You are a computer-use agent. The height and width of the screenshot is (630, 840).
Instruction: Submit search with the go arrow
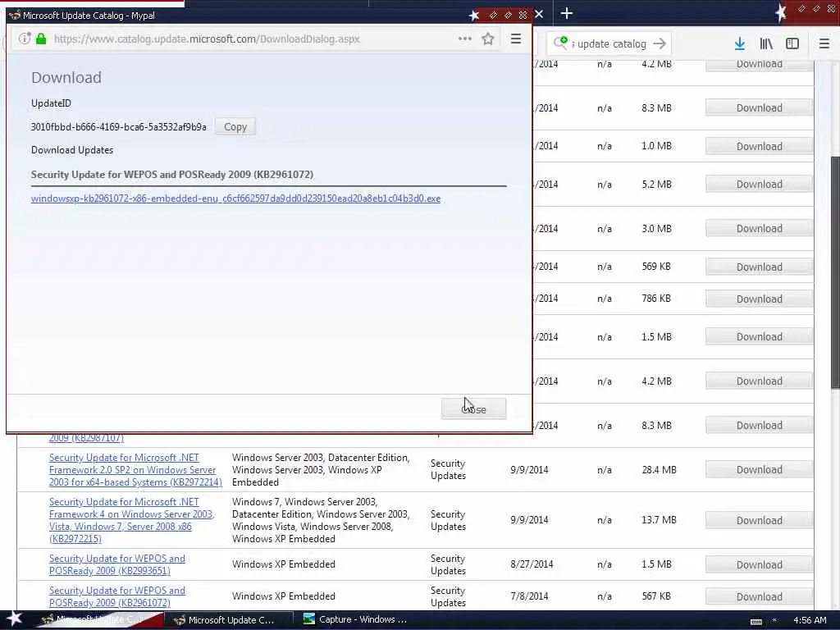660,43
